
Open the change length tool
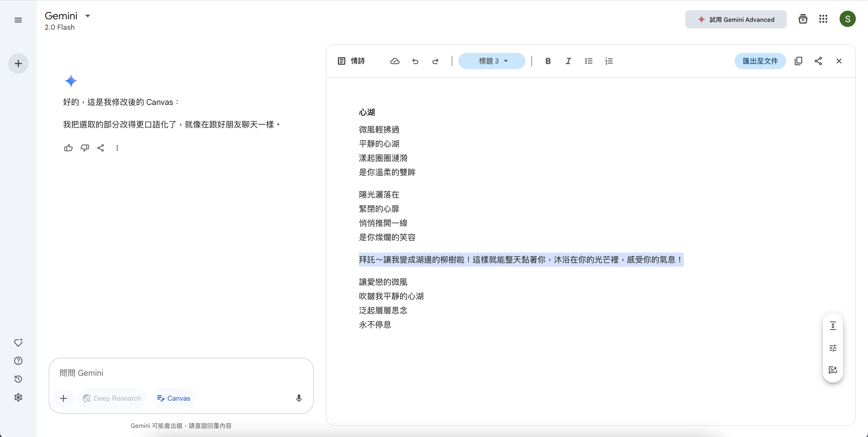(833, 326)
